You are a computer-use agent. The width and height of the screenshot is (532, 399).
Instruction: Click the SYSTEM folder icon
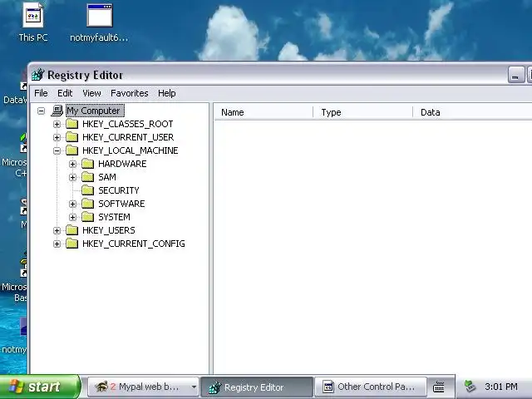tap(88, 217)
